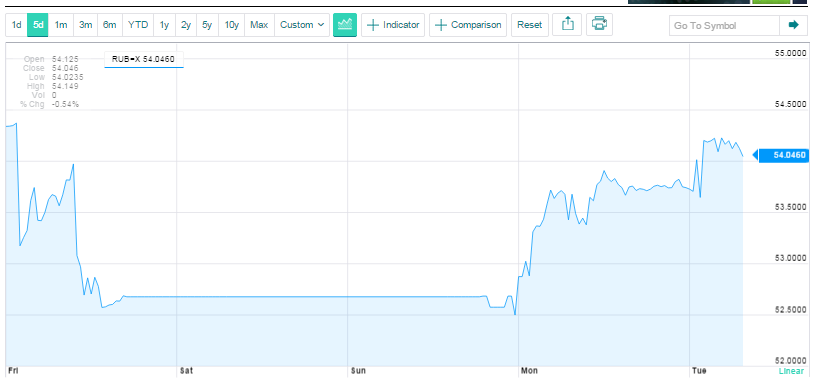Click the Low 54.0235 value
The image size is (819, 382).
coord(68,77)
